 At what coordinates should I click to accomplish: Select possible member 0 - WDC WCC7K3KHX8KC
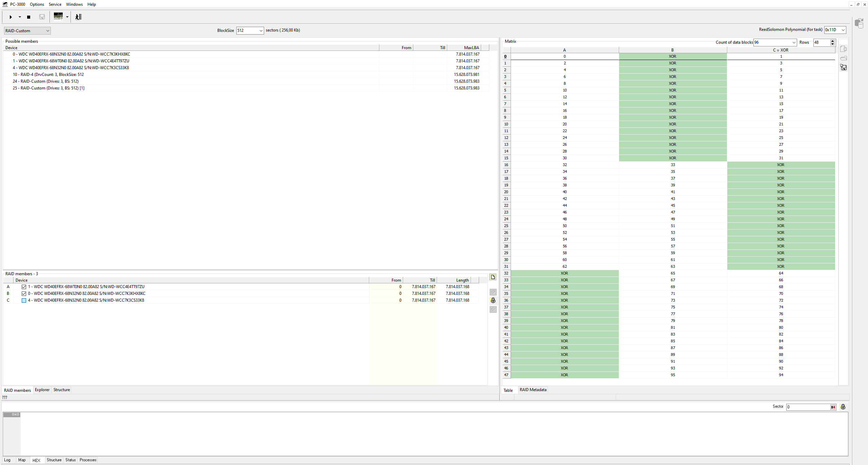pyautogui.click(x=246, y=54)
